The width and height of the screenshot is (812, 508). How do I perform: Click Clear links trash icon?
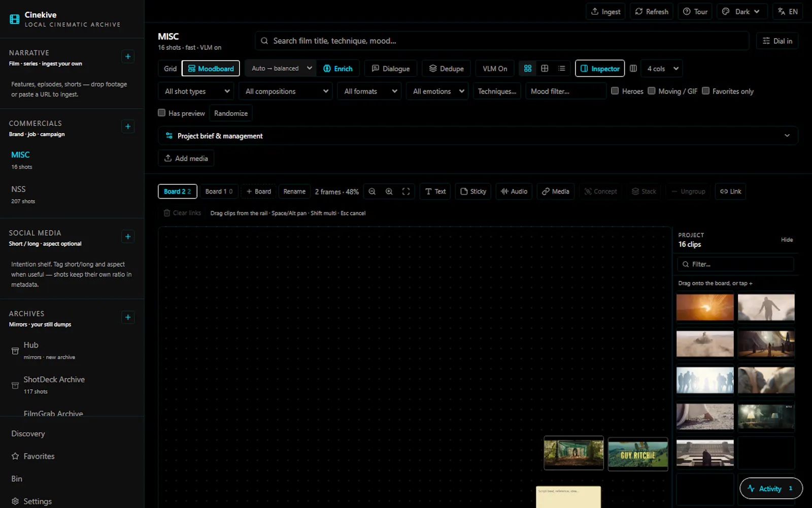click(167, 213)
